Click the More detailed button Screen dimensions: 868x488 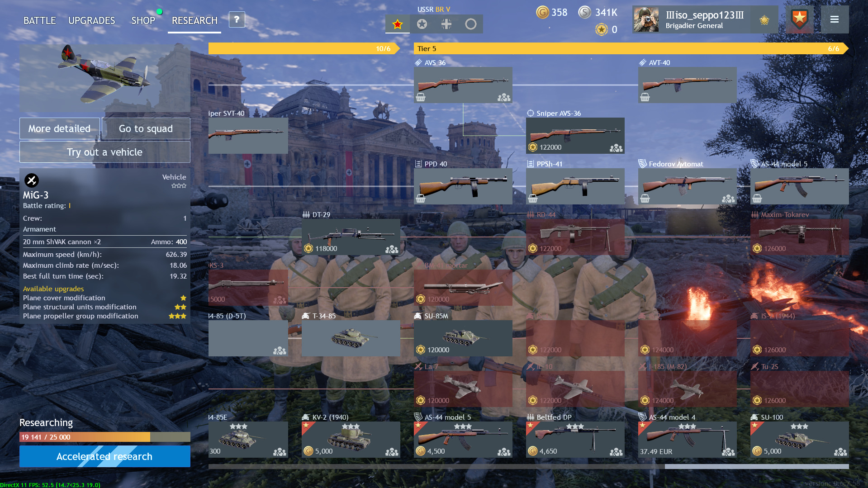[59, 128]
